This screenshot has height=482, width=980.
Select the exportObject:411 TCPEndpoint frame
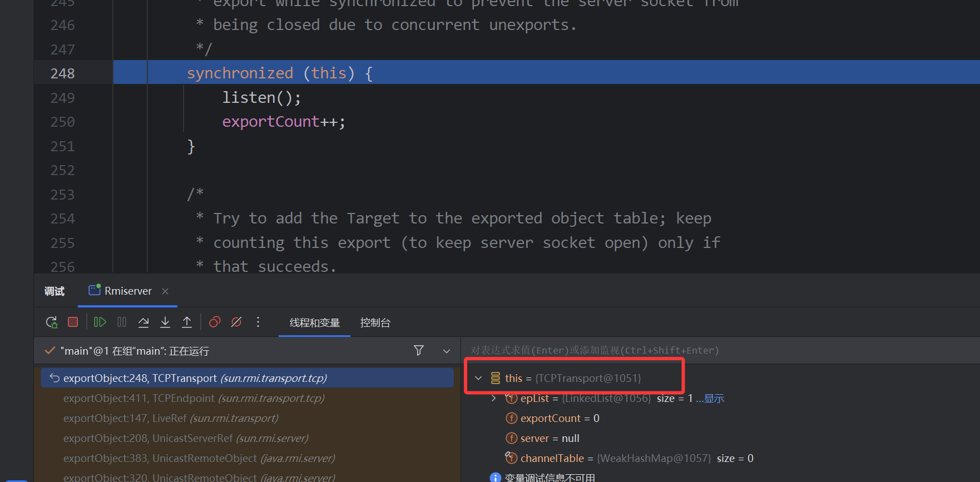194,398
